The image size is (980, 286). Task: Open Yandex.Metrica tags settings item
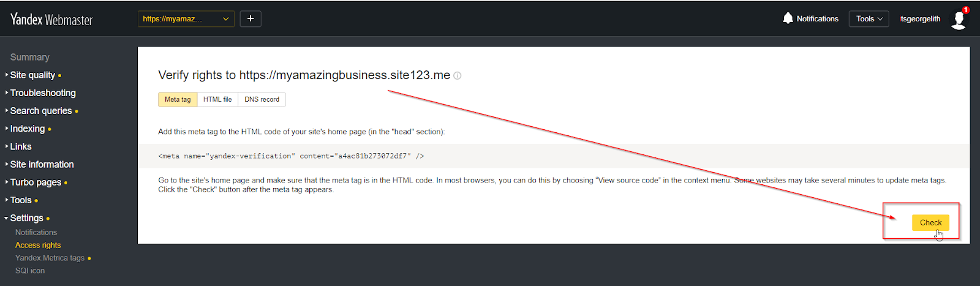[50, 258]
